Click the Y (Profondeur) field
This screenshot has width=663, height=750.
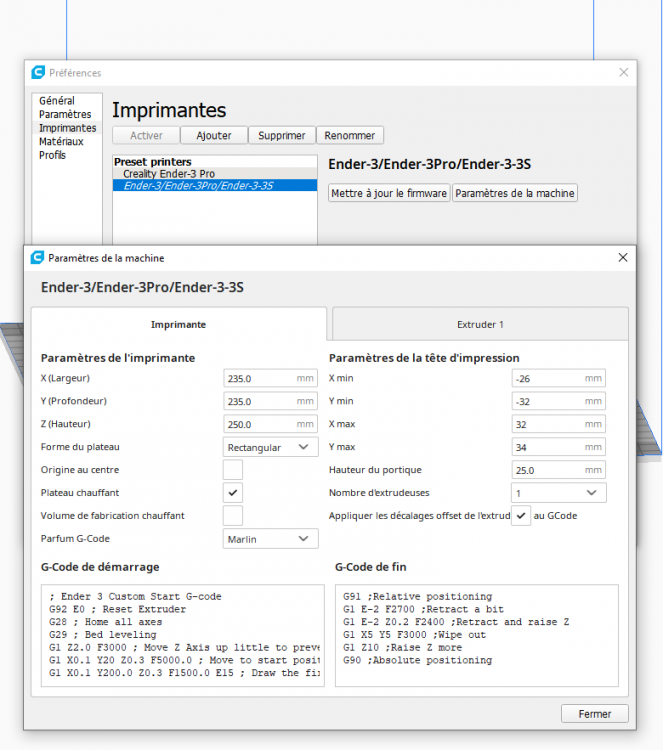click(x=270, y=401)
